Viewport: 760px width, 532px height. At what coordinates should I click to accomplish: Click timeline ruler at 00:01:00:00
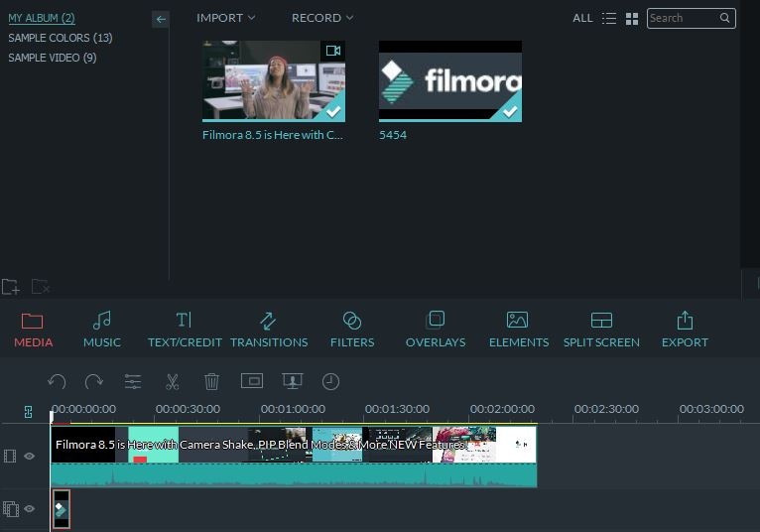293,409
